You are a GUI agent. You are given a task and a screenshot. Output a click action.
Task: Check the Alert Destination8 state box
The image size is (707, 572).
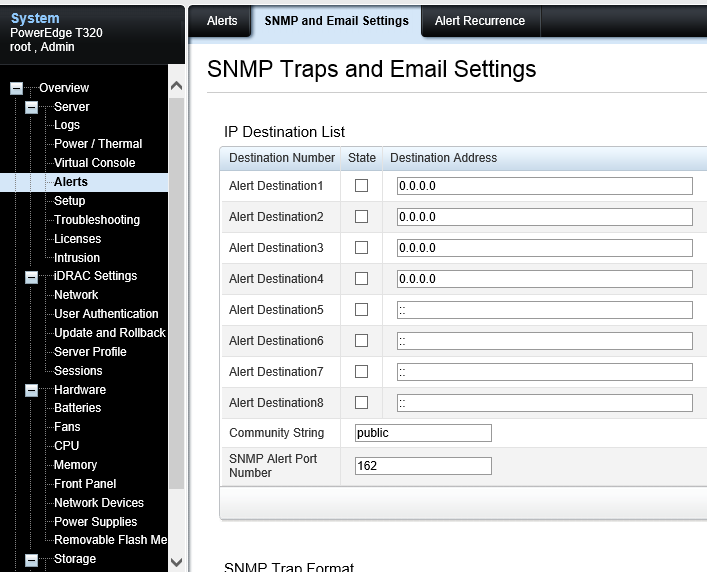point(362,402)
